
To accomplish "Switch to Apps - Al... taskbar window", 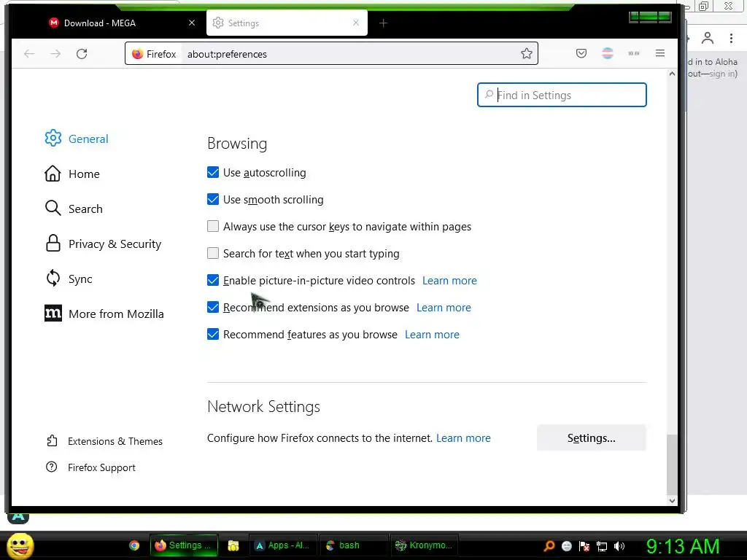I will tap(283, 545).
